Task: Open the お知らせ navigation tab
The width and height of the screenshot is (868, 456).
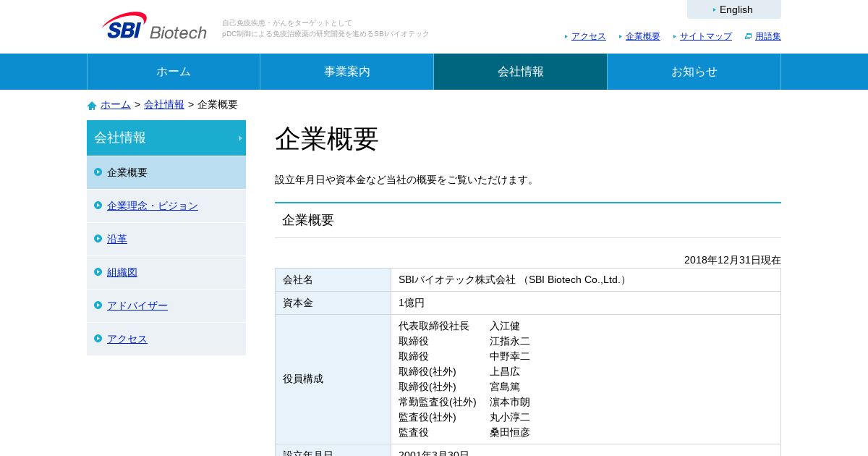Action: (694, 72)
